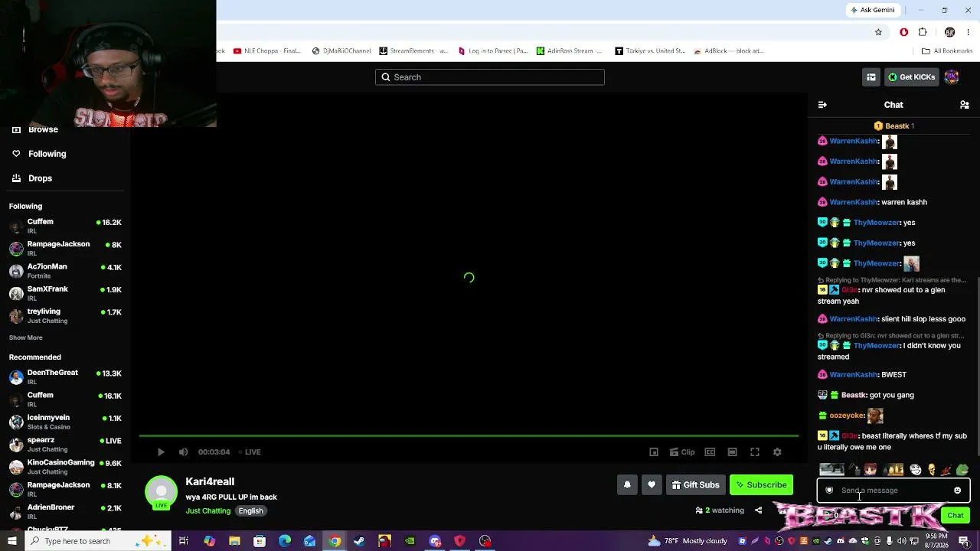980x551 pixels.
Task: Create a Clip of the stream
Action: tap(682, 452)
